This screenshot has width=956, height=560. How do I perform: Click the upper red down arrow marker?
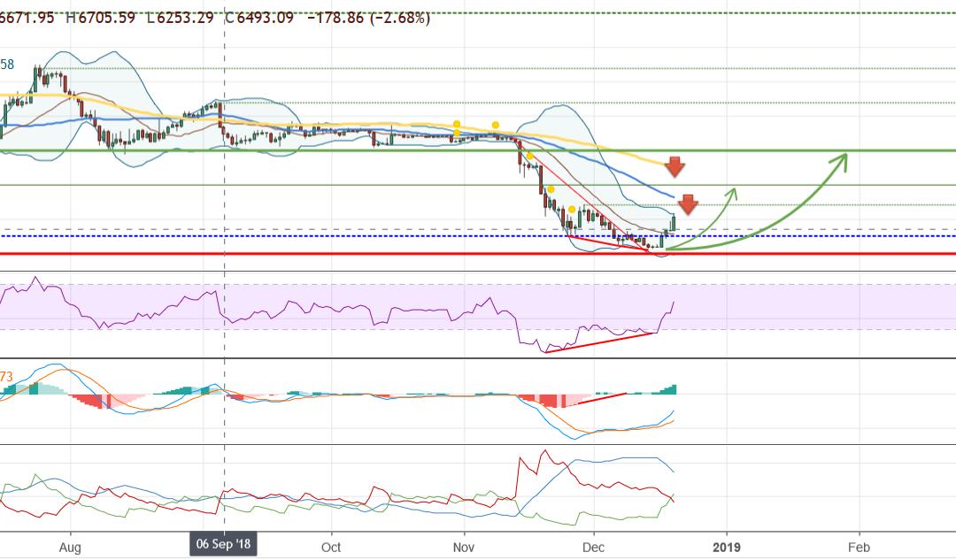click(x=675, y=165)
